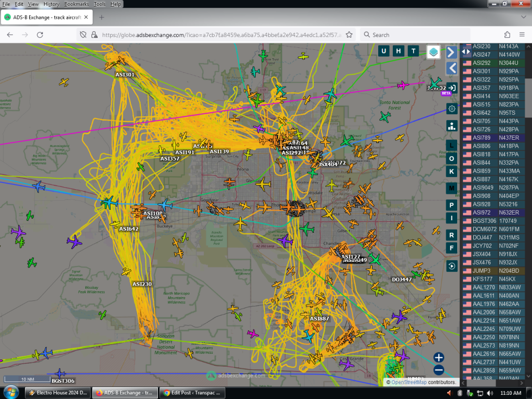The image size is (532, 399).
Task: Select aircraft row DCM6072 N601FM
Action: 494,229
